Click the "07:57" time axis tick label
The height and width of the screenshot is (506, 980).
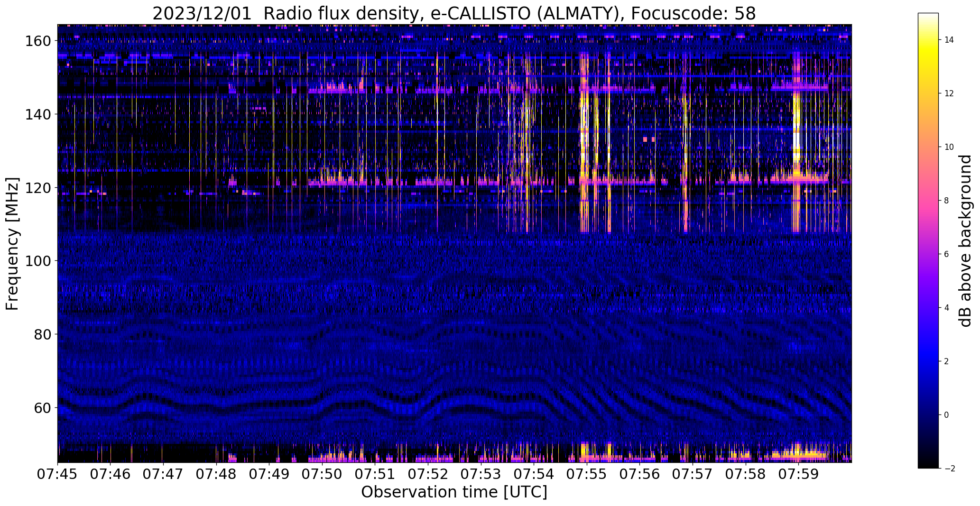[x=693, y=474]
